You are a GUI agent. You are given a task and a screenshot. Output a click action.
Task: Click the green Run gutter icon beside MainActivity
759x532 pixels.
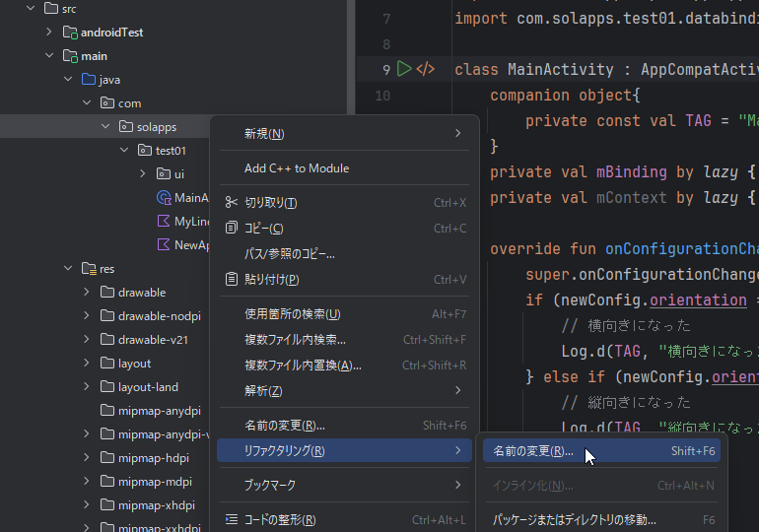(404, 69)
